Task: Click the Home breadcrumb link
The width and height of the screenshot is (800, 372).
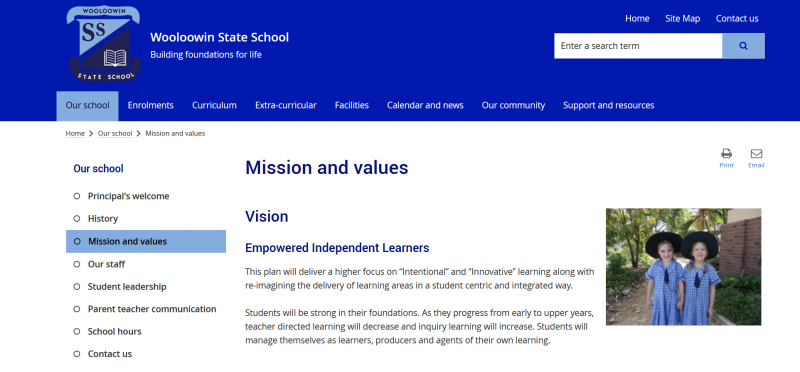Action: click(x=75, y=134)
